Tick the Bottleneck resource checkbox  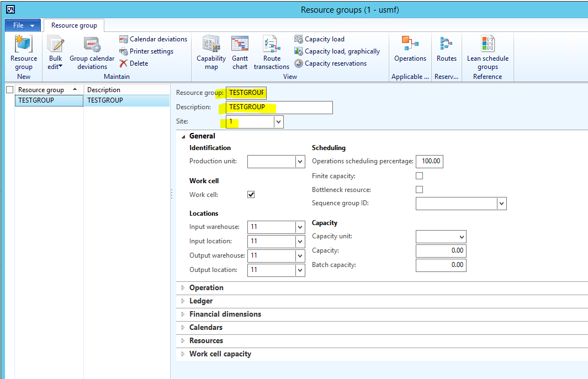click(x=419, y=190)
